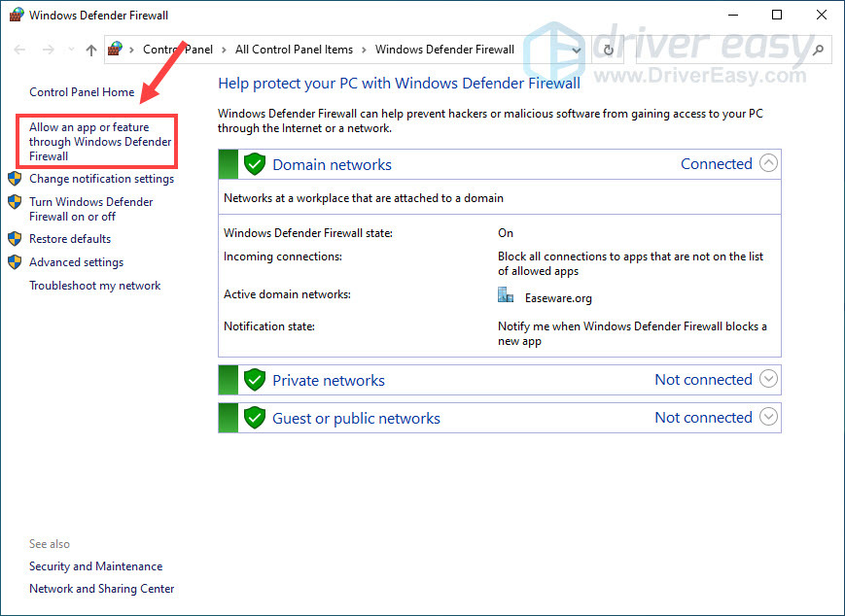Screen dimensions: 845x616
Task: Click Not connected status on Private networks
Action: 703,380
